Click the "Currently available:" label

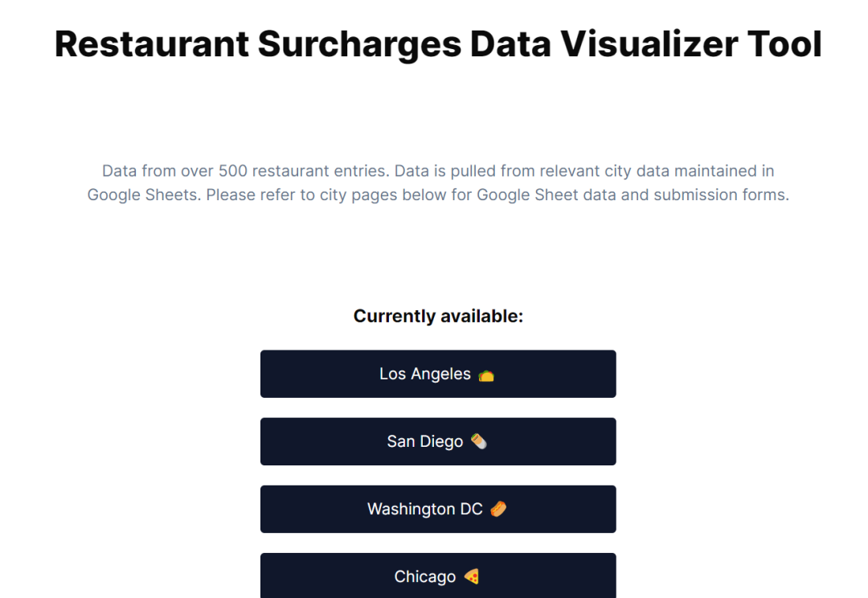[x=438, y=316]
